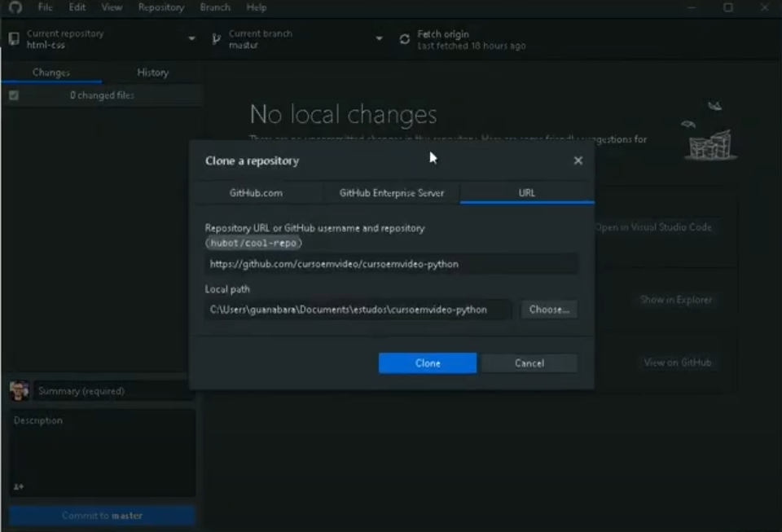
Task: Open the View menu
Action: [112, 7]
